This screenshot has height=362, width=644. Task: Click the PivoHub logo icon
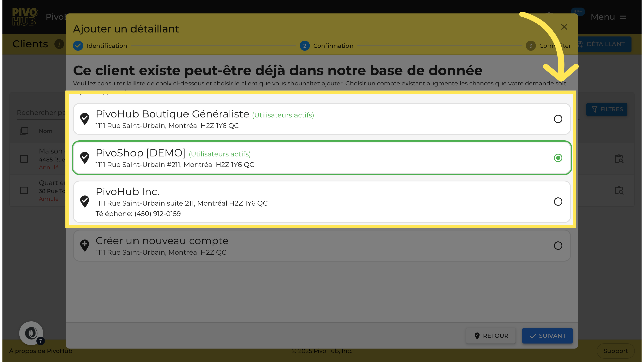(x=24, y=17)
